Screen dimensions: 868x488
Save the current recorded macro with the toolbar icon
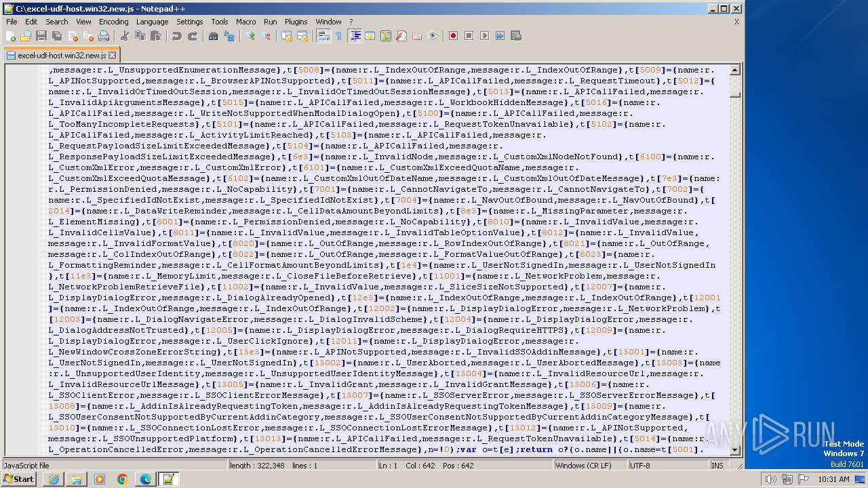(x=515, y=36)
